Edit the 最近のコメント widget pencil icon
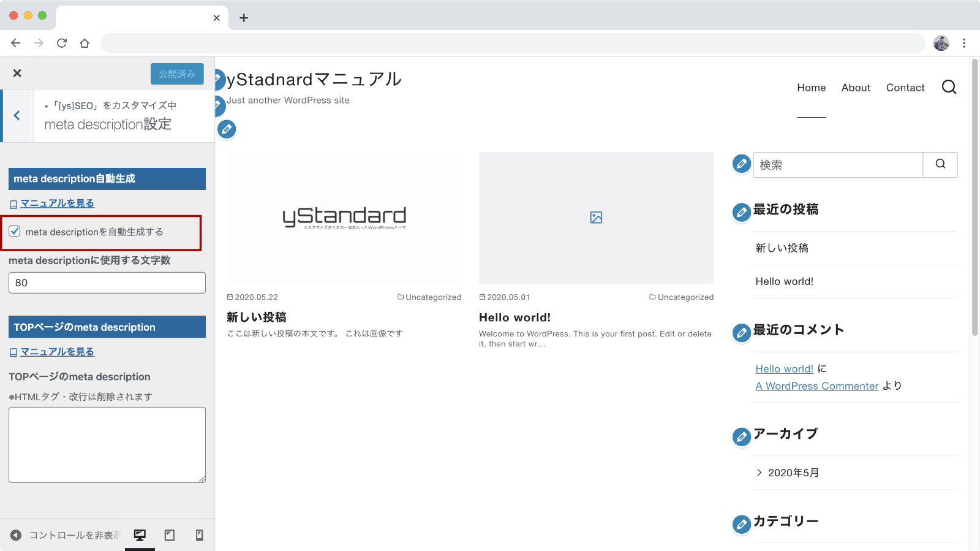 742,333
